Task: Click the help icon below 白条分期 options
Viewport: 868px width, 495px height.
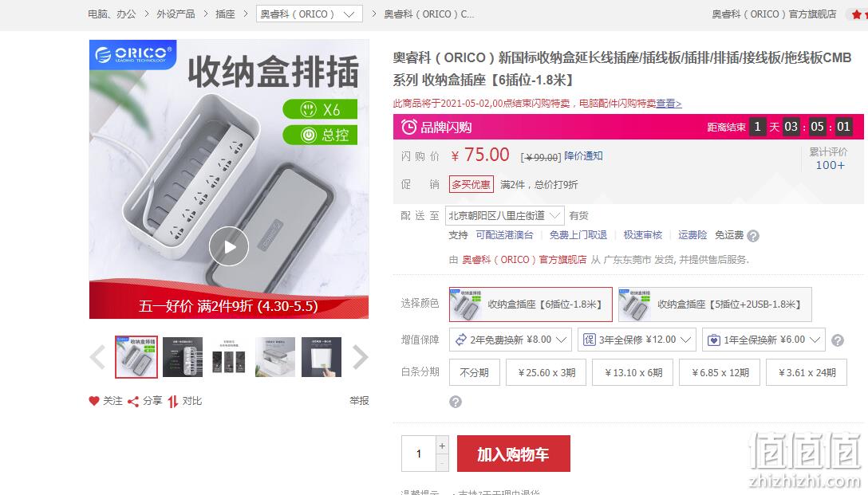Action: 455,402
